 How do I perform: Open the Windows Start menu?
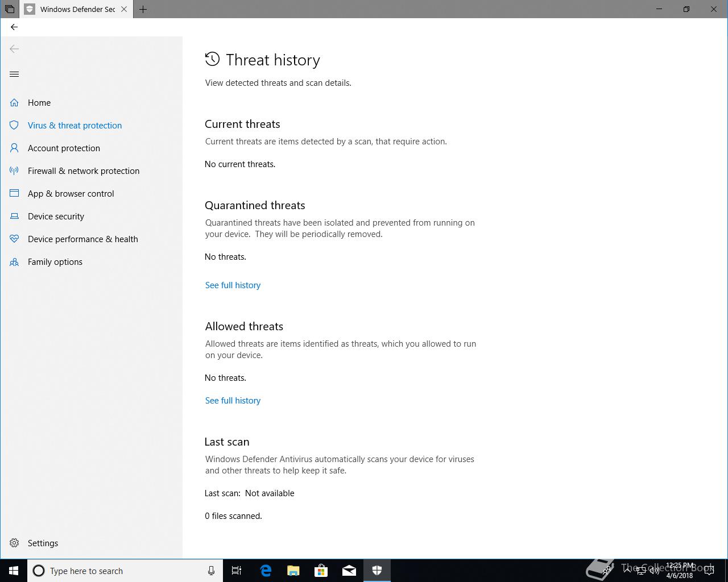pos(14,571)
